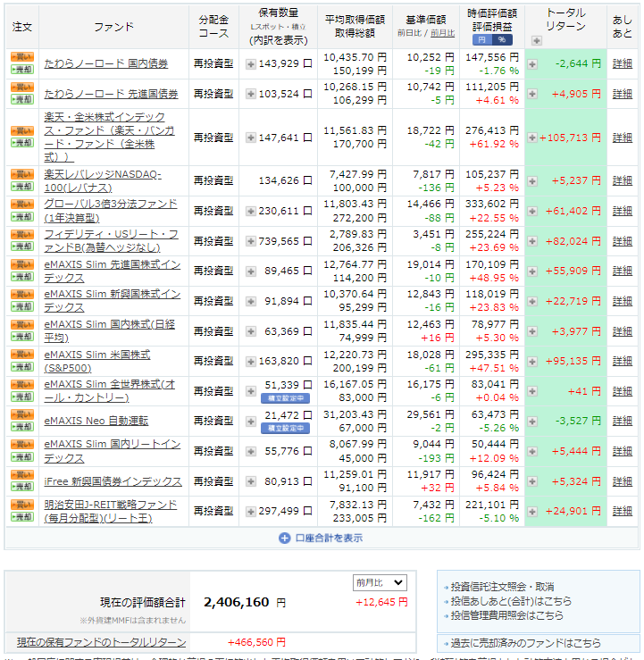
Task: Open 過去に売却済みのファンドはこちら link
Action: click(526, 643)
